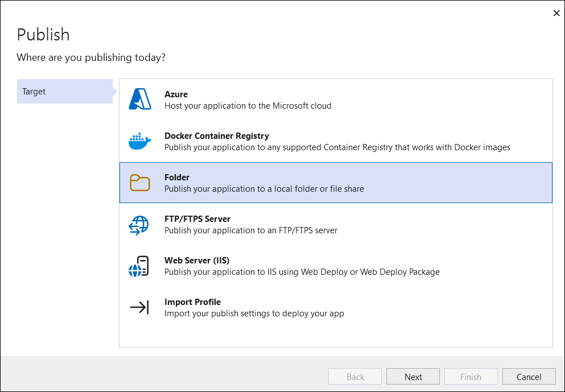Select the Folder title text
This screenshot has width=565, height=392.
[x=177, y=178]
